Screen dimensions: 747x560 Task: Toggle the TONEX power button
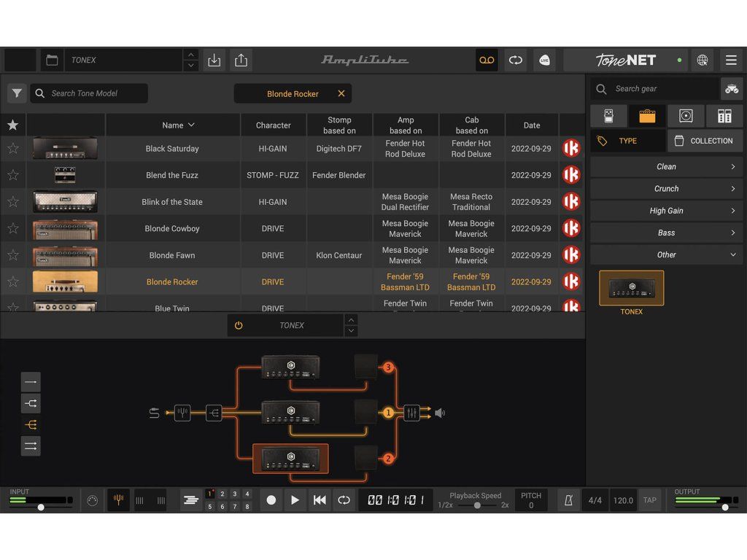tap(239, 326)
